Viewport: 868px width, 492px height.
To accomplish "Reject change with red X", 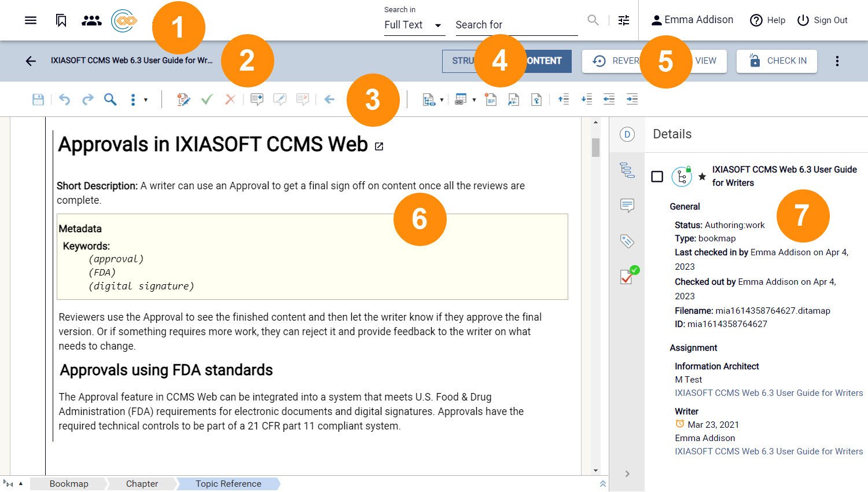I will (230, 100).
